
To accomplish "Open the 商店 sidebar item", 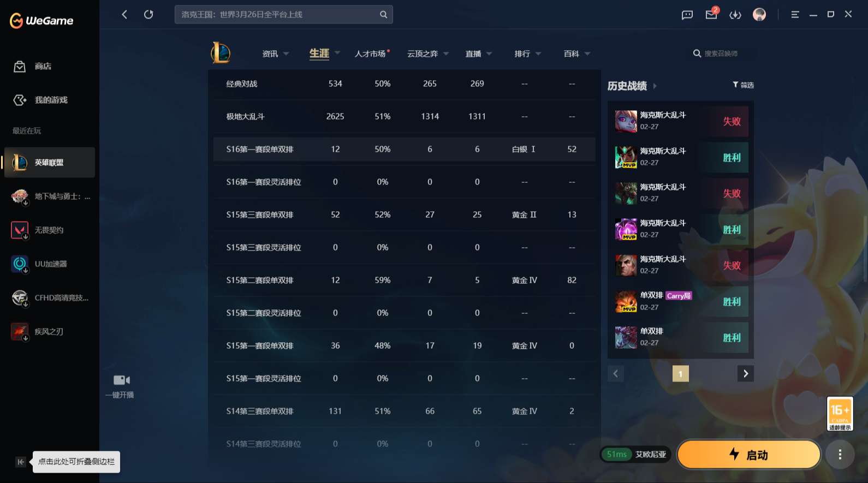I will 43,67.
